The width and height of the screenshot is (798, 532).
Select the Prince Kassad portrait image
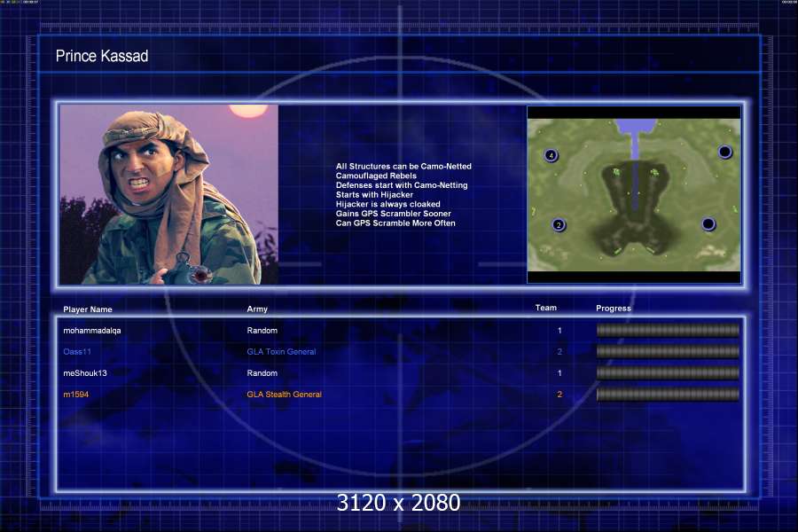(169, 194)
